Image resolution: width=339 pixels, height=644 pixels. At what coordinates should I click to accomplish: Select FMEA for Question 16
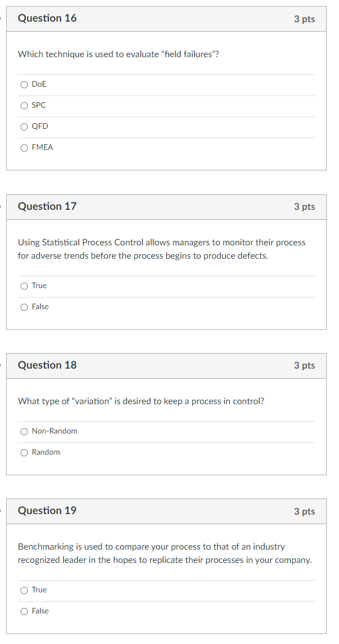click(24, 147)
